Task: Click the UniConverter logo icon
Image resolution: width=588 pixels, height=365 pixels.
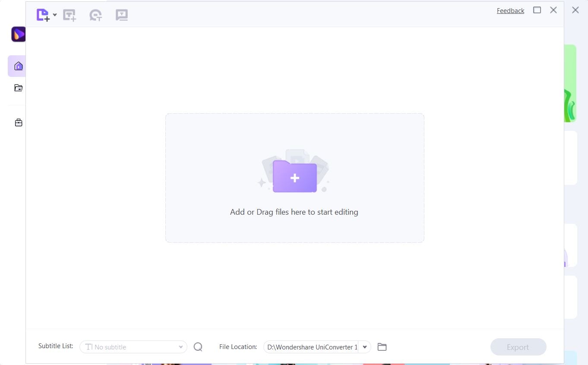Action: 19,34
